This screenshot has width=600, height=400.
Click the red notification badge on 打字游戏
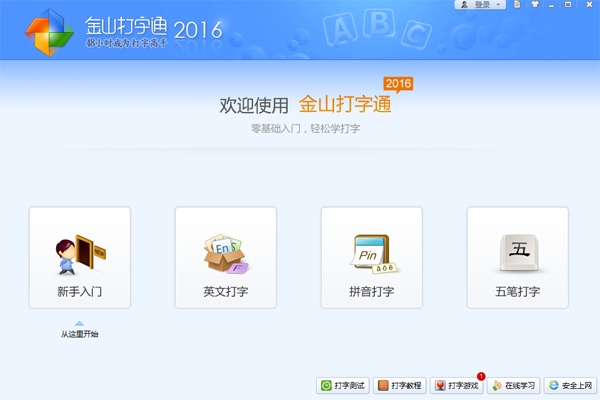click(481, 376)
